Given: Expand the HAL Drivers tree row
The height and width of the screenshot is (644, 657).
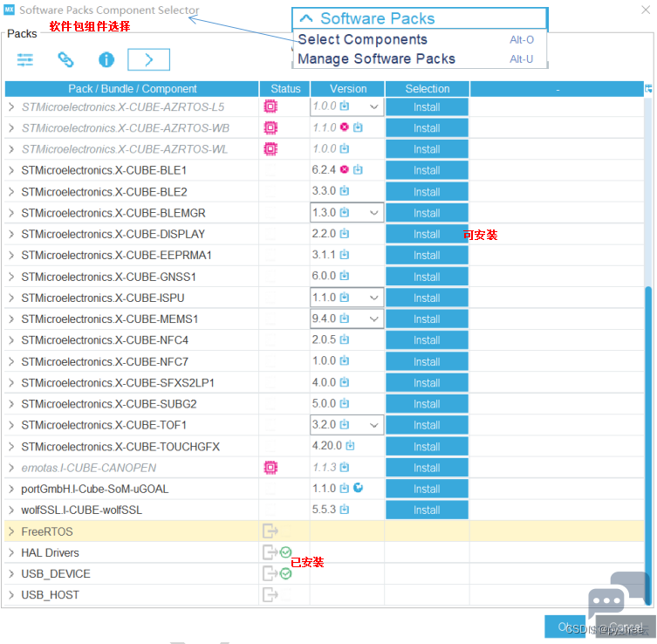Looking at the screenshot, I should tap(11, 552).
